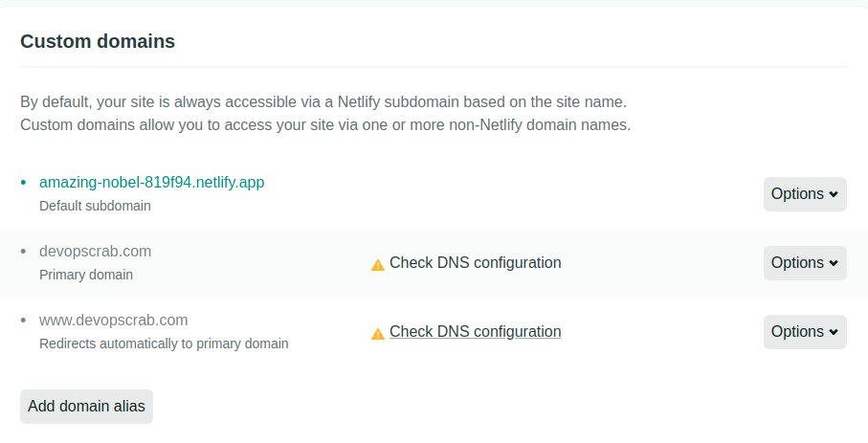The height and width of the screenshot is (443, 868).
Task: Expand Options menu for devopscrab.com primary domain
Action: 805,263
